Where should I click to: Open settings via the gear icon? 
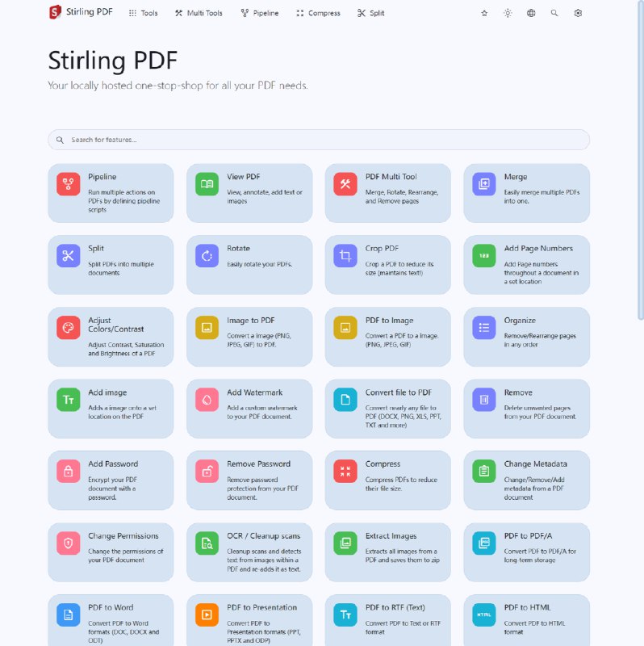point(578,13)
